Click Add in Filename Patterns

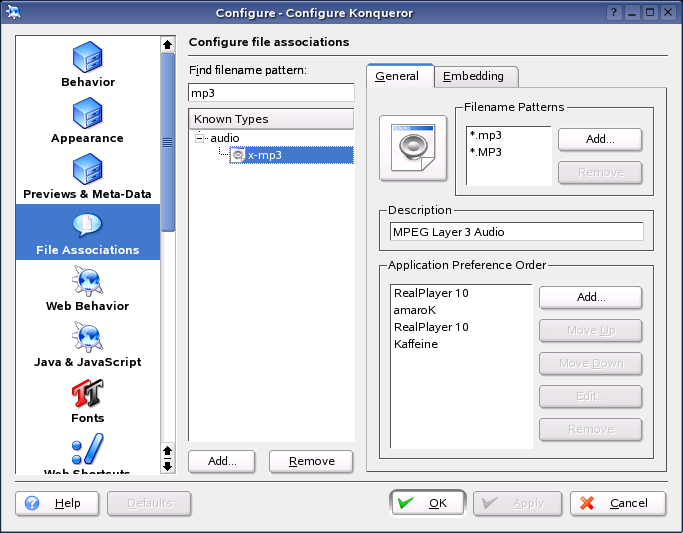[x=600, y=139]
